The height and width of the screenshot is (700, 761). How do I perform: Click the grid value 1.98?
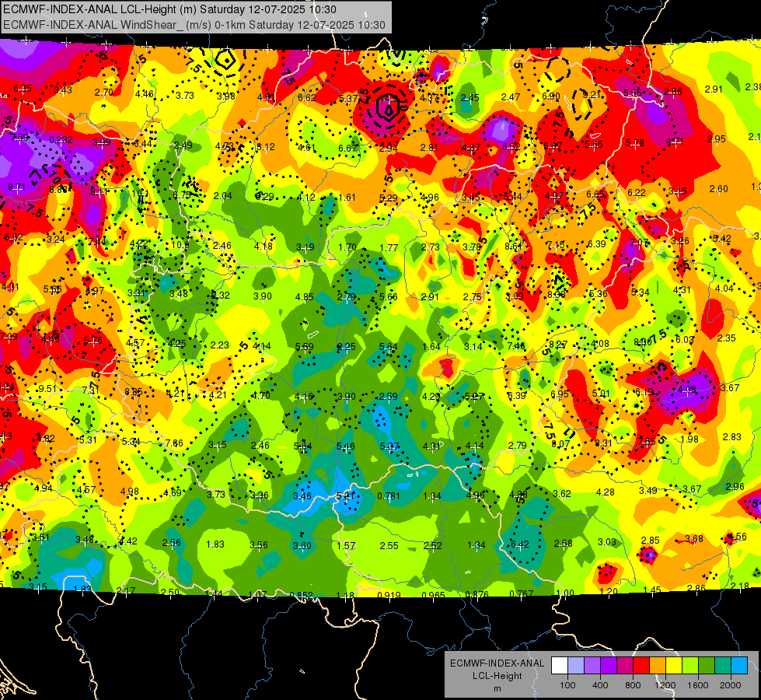pos(689,439)
